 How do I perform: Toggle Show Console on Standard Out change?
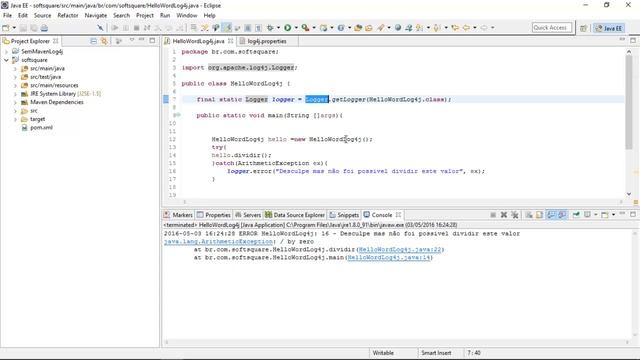pos(551,215)
